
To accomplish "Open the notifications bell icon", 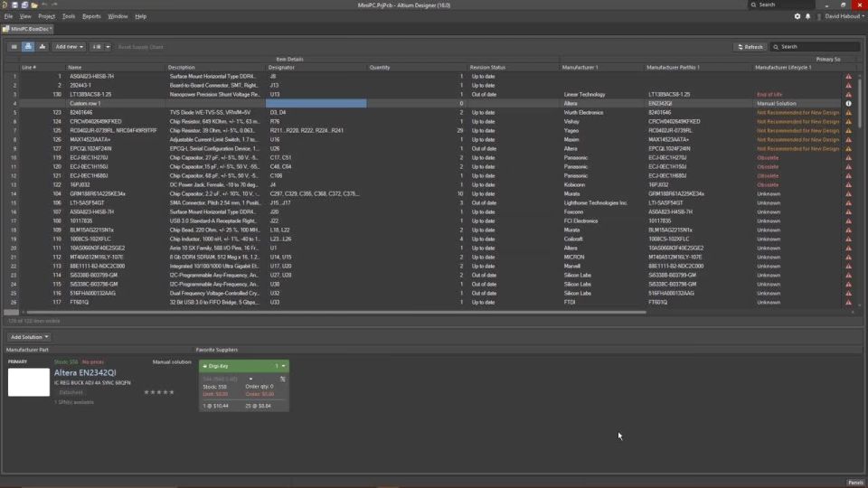I will coord(807,16).
